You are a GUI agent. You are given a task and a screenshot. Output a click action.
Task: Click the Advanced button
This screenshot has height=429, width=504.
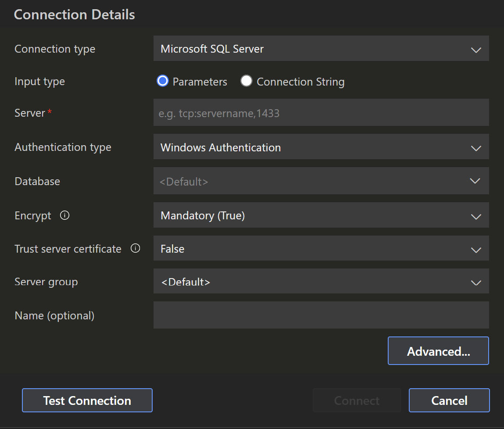point(438,350)
